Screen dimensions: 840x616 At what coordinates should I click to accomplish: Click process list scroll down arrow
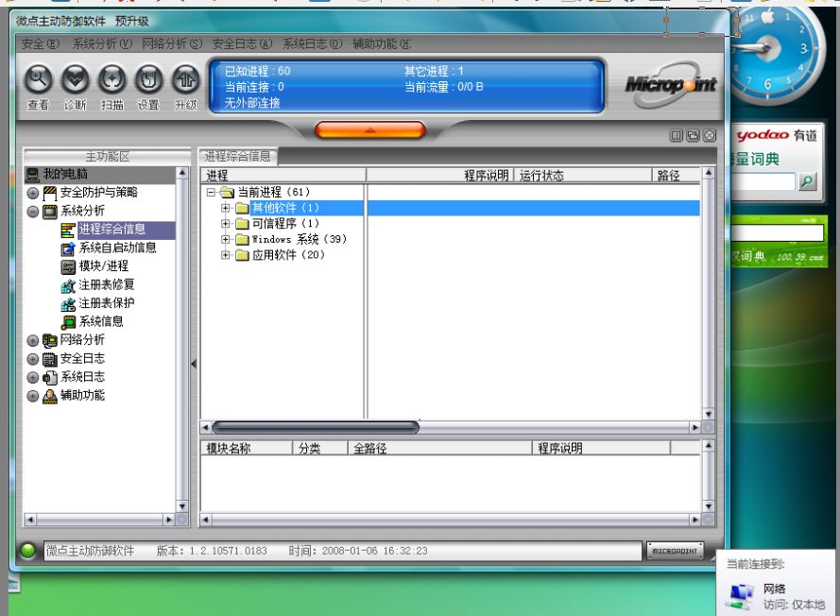click(x=709, y=414)
